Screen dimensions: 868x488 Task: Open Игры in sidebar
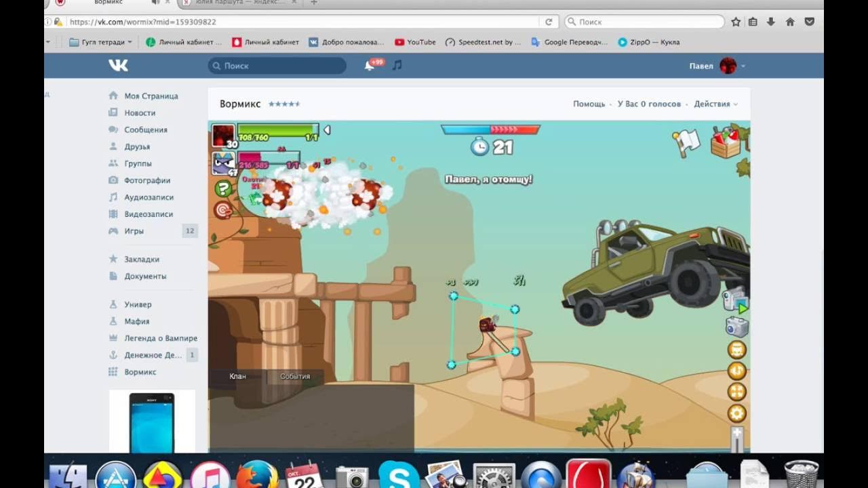click(134, 231)
